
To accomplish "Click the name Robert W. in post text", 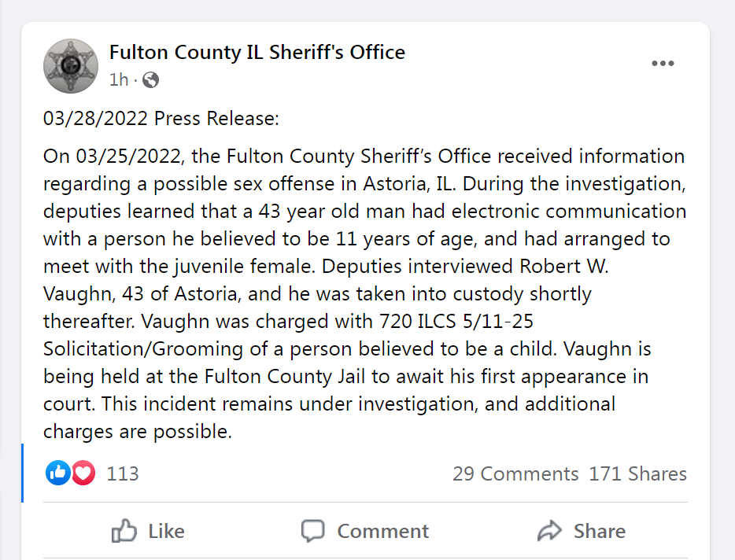I will pos(564,266).
